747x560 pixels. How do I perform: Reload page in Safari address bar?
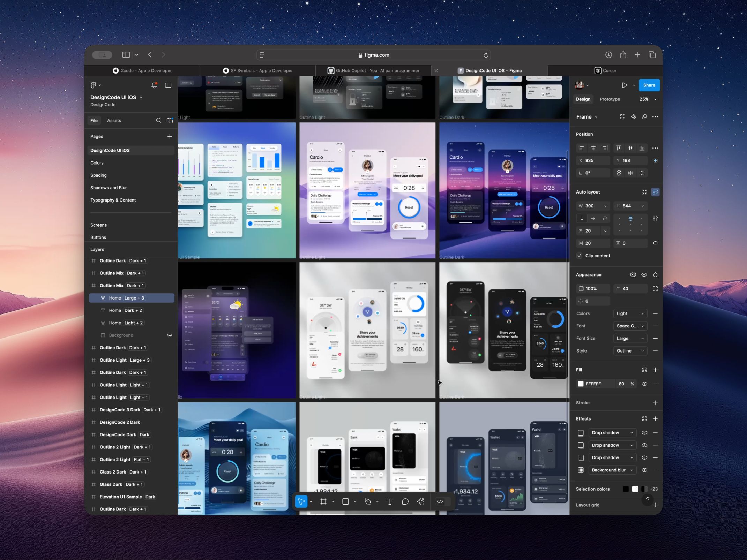click(x=485, y=55)
